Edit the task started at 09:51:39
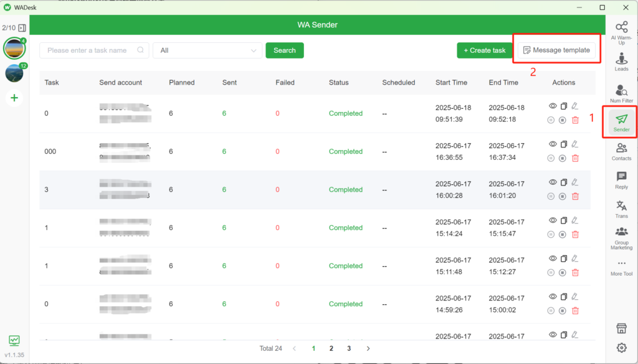The image size is (638, 364). coord(574,106)
